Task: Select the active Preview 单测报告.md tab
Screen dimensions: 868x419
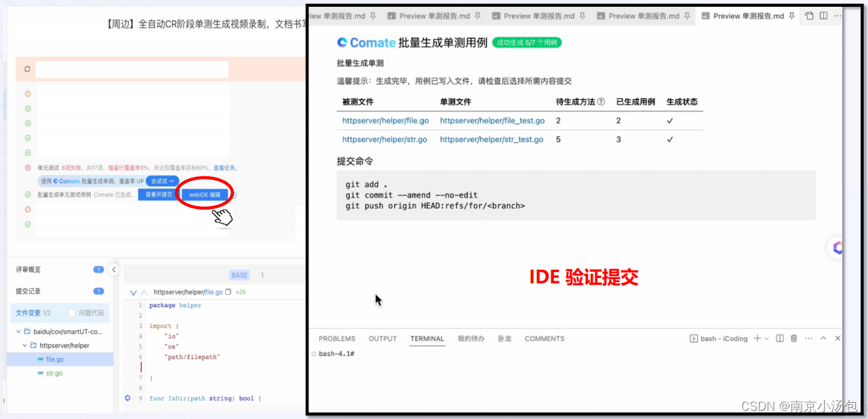Action: (749, 16)
